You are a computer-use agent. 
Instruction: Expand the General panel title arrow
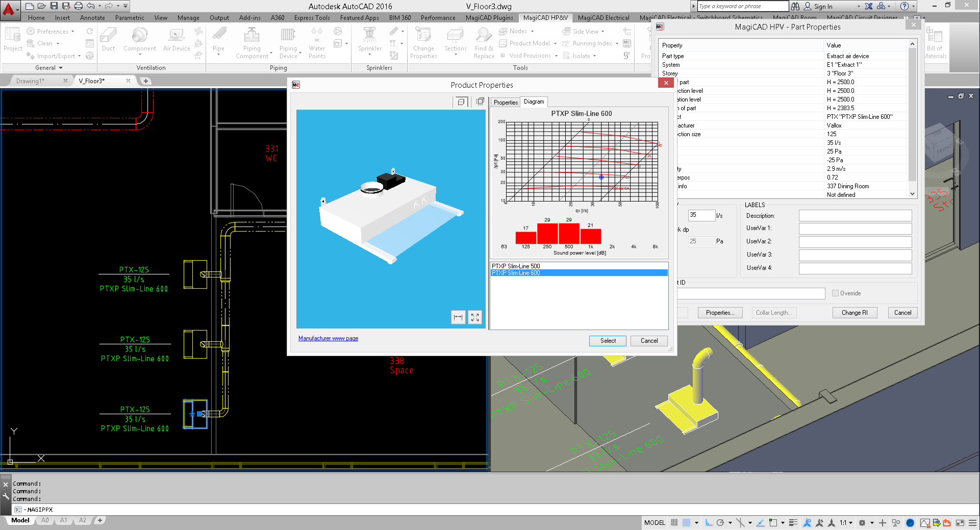[x=61, y=68]
